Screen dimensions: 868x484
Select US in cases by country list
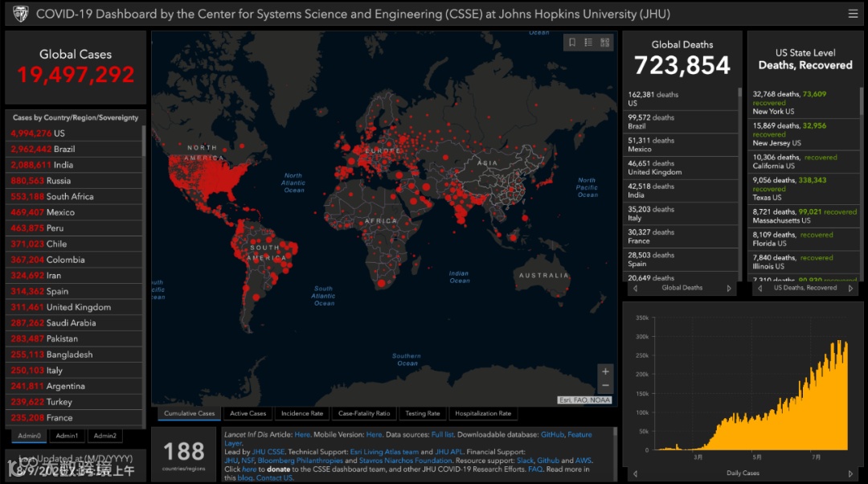75,133
